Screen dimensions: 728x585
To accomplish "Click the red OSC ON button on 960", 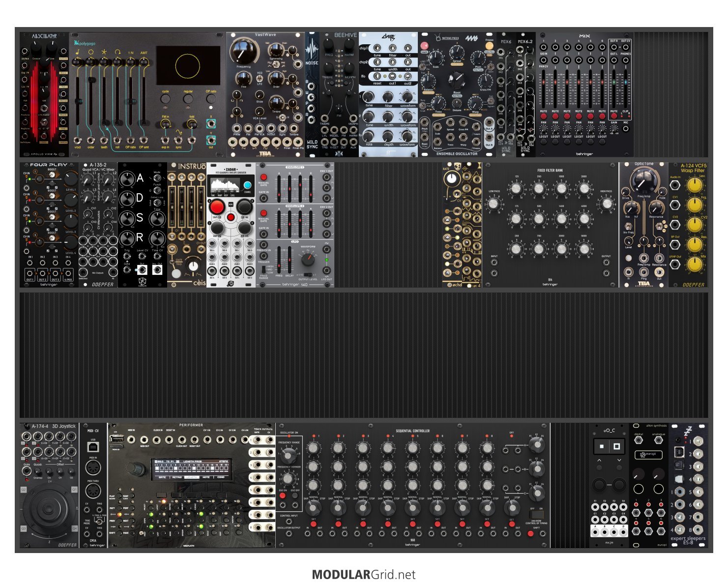I will point(283,496).
